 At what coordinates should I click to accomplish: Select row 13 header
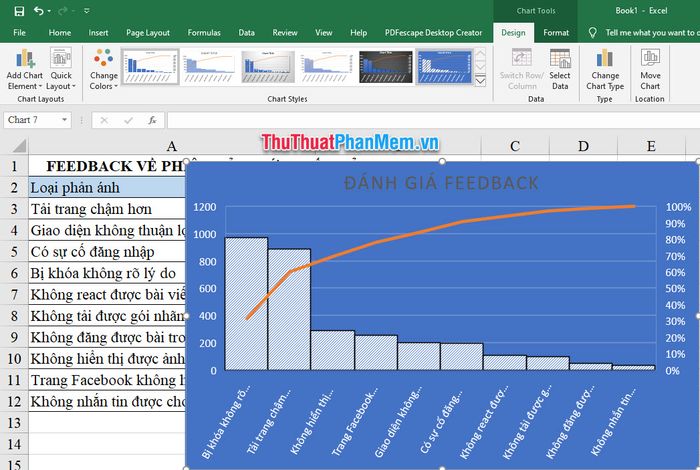coord(14,423)
